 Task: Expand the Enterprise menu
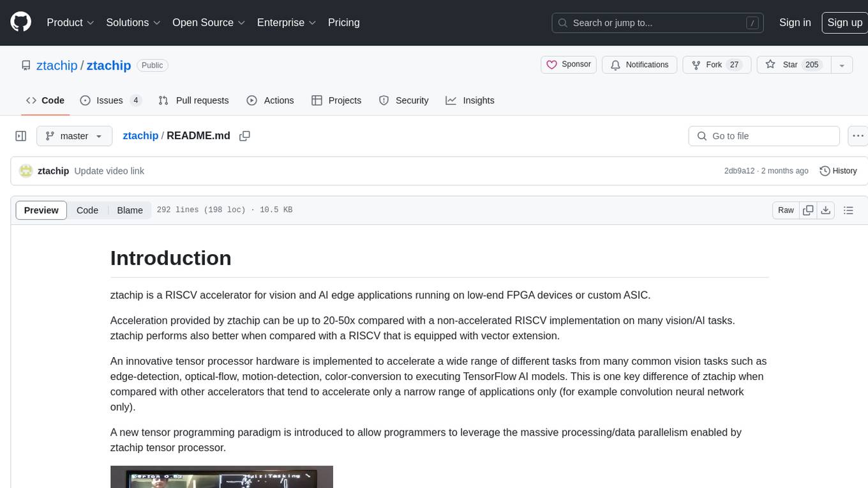[287, 22]
